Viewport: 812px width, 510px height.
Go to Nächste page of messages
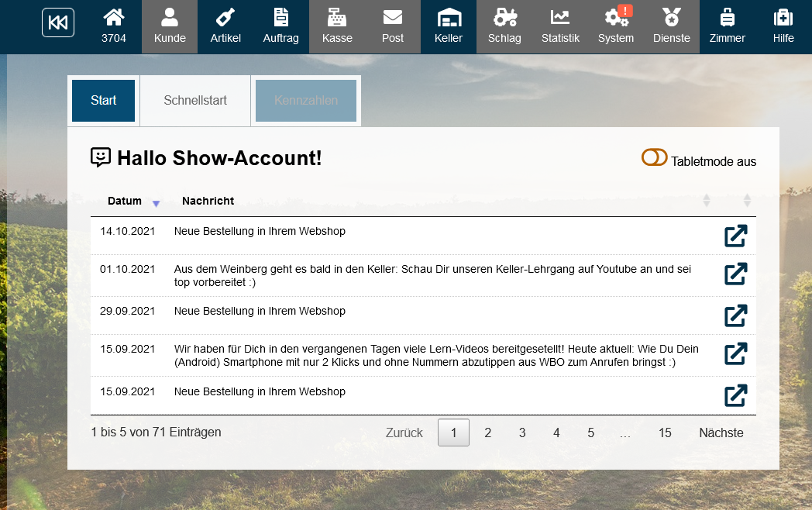coord(721,432)
